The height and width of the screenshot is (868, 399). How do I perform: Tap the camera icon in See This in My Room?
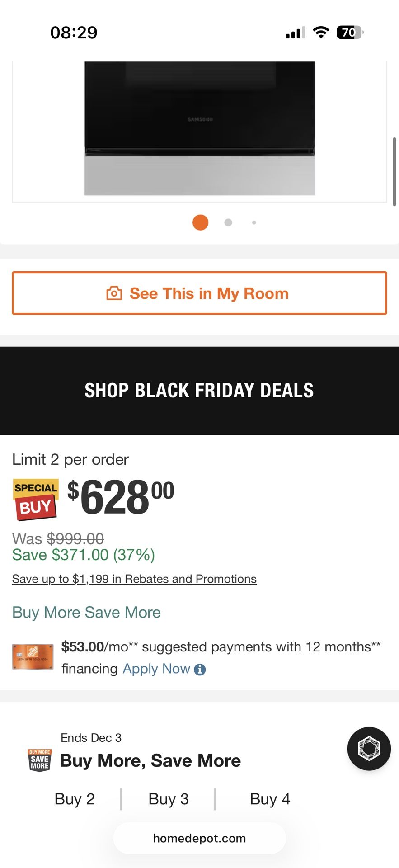click(114, 293)
